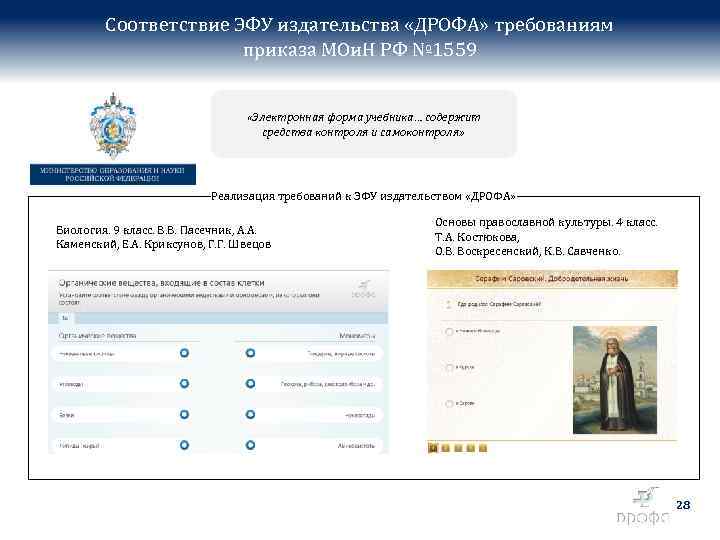Click the author name 'Т.А. Костюкова'

tap(477, 237)
